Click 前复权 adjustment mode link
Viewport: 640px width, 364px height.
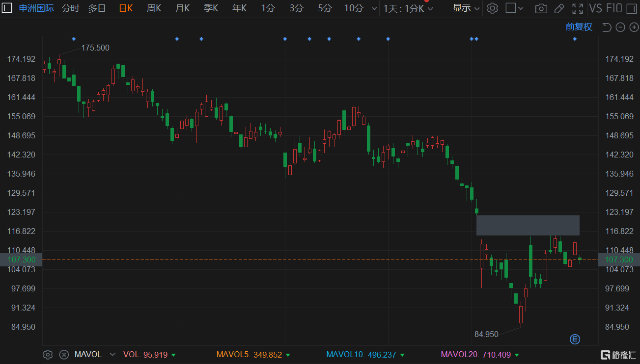[579, 27]
